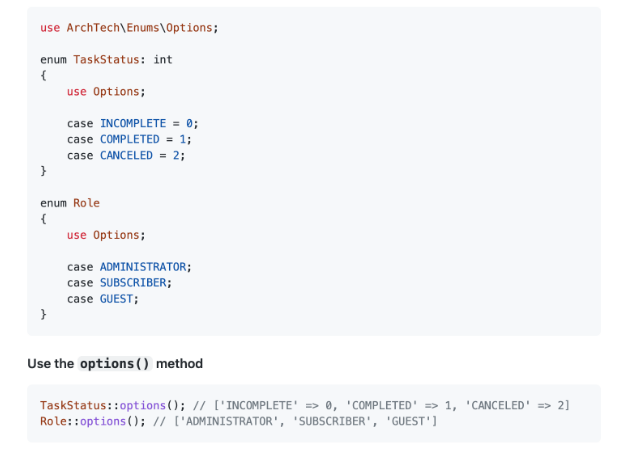Click the comment listing 'ADMINISTRATOR', 'SUBSCRIBER', 'GUEST'
Viewport: 635px width, 453px height.
(295, 422)
